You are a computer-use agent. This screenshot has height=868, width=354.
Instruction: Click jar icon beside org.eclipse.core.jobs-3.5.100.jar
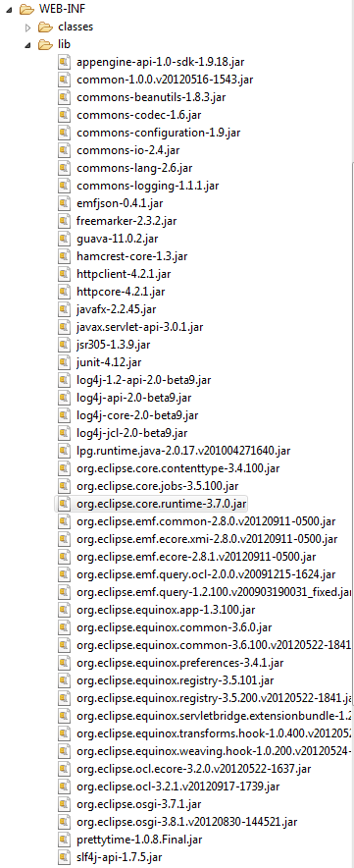point(64,486)
